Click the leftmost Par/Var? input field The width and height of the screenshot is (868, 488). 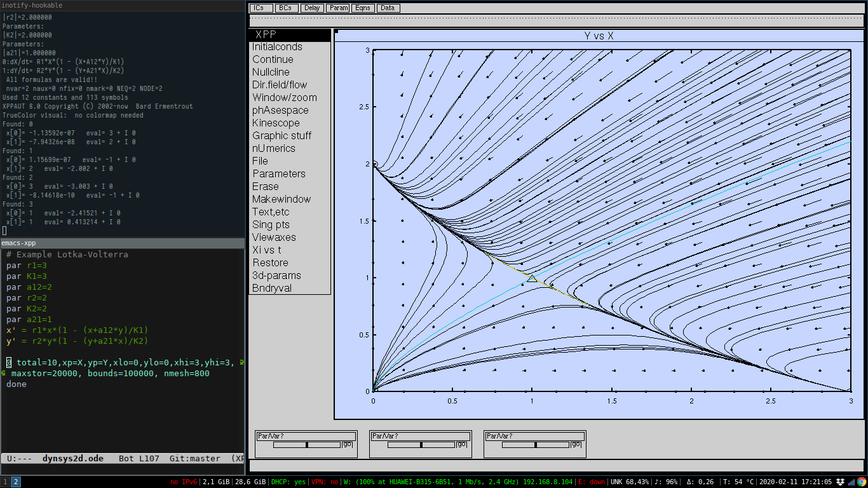coord(306,437)
